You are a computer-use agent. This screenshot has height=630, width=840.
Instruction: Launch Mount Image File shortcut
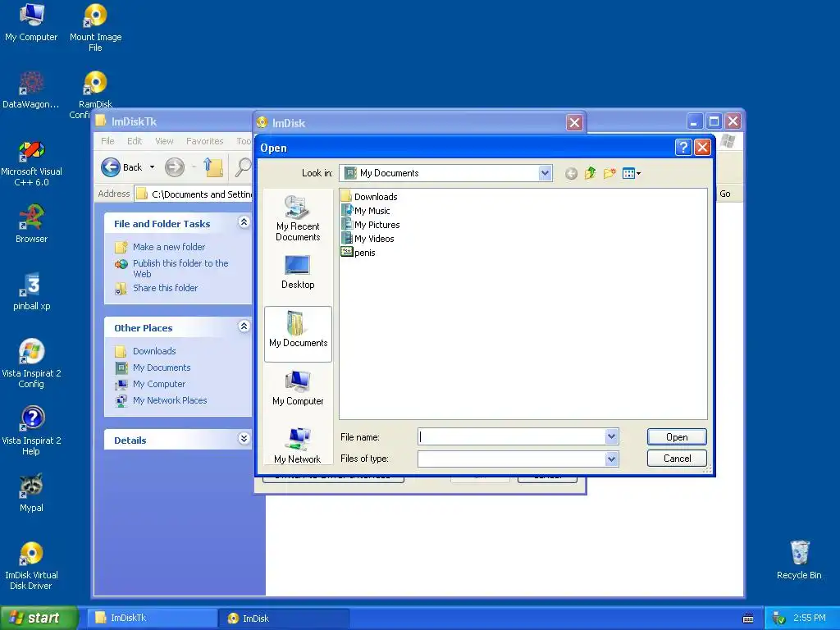point(95,27)
